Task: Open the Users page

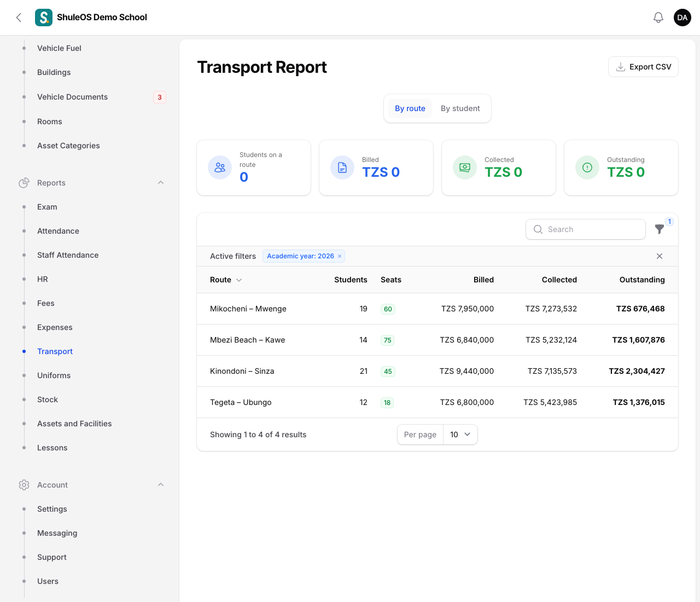Action: (48, 581)
